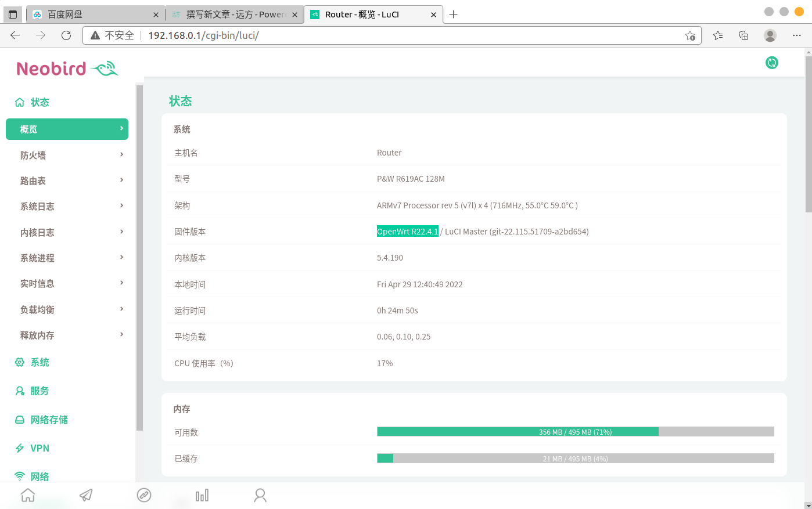Click the Neobird logo
This screenshot has width=812, height=509.
[x=67, y=68]
